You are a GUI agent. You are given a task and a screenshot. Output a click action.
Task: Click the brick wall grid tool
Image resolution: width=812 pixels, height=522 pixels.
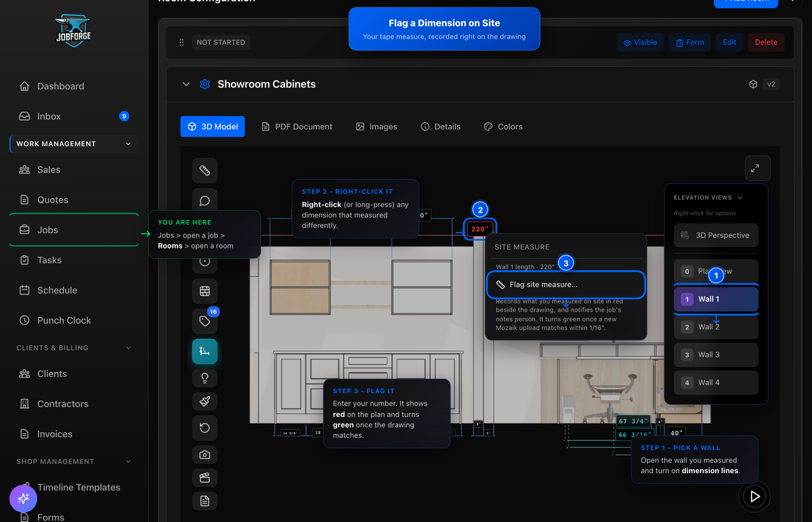tap(205, 291)
